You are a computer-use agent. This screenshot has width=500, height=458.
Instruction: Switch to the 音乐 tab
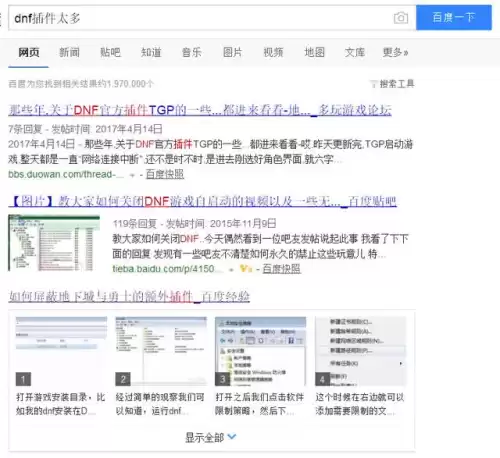pyautogui.click(x=192, y=52)
